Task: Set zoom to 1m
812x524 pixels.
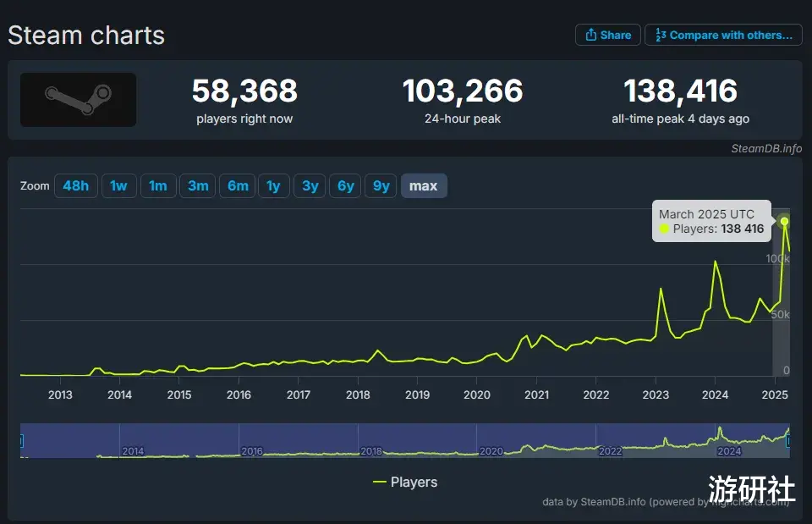Action: (x=158, y=185)
